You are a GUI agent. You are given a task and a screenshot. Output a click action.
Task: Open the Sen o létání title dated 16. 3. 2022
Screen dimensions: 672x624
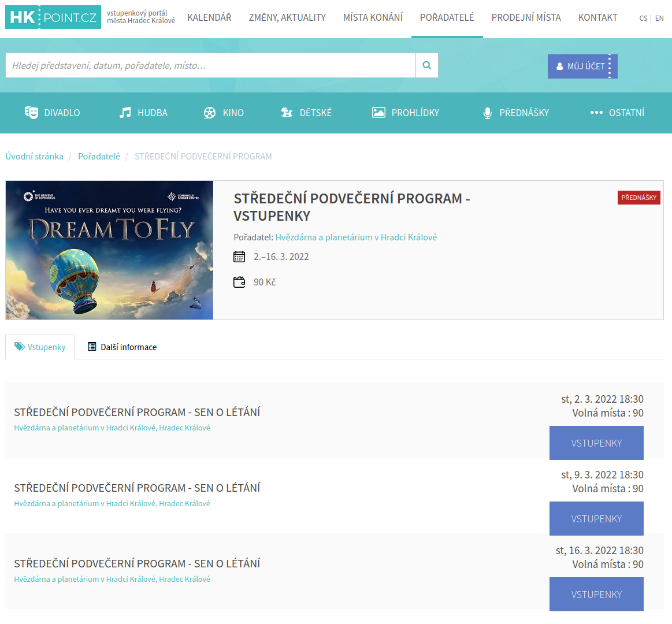(137, 563)
